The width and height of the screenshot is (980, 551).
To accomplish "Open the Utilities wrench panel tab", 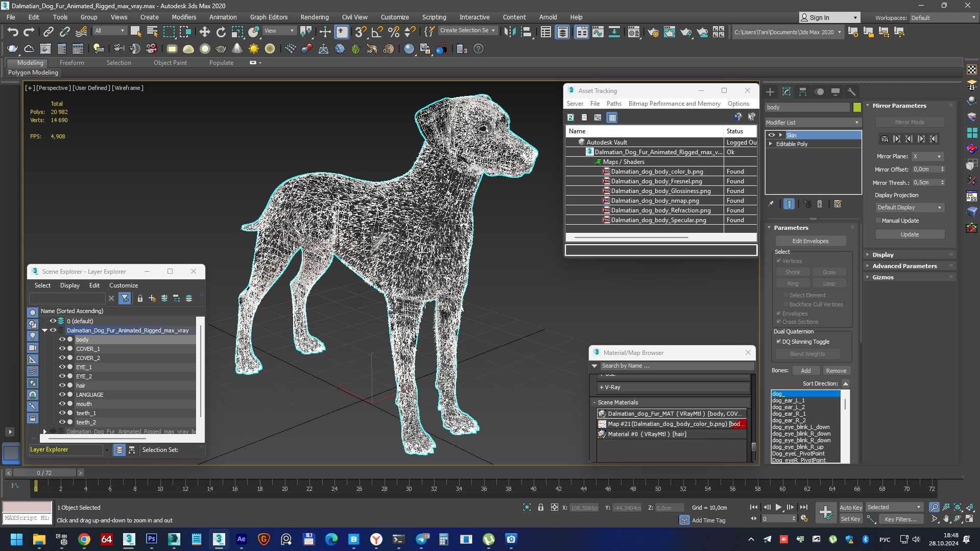I will [x=851, y=92].
